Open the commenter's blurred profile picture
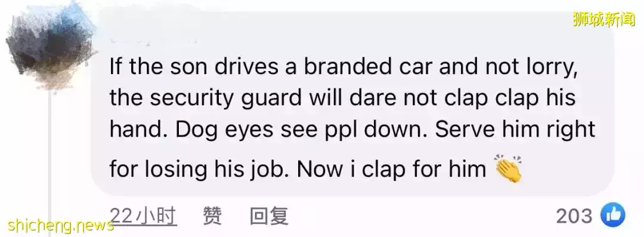 tap(51, 46)
